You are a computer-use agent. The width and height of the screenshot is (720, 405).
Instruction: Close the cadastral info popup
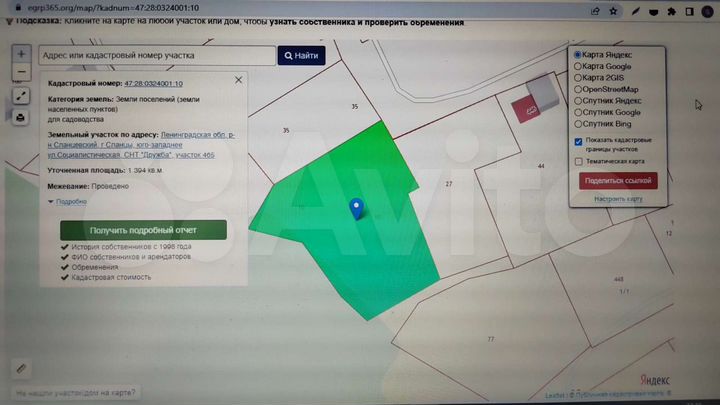pyautogui.click(x=238, y=79)
